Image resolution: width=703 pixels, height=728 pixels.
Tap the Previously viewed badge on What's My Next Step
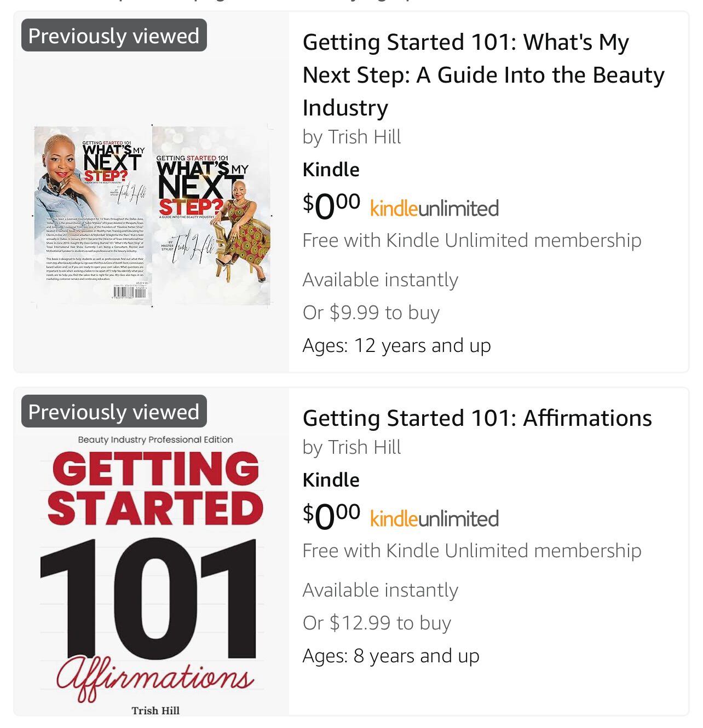pos(114,36)
